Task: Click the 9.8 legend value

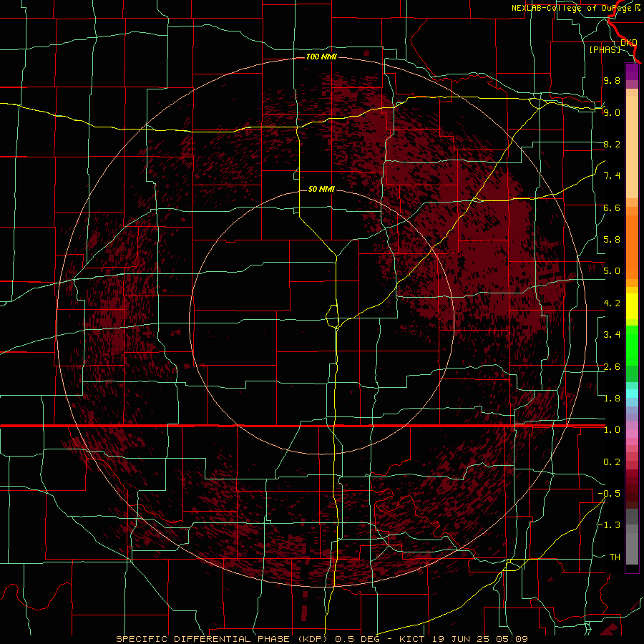Action: click(x=612, y=80)
